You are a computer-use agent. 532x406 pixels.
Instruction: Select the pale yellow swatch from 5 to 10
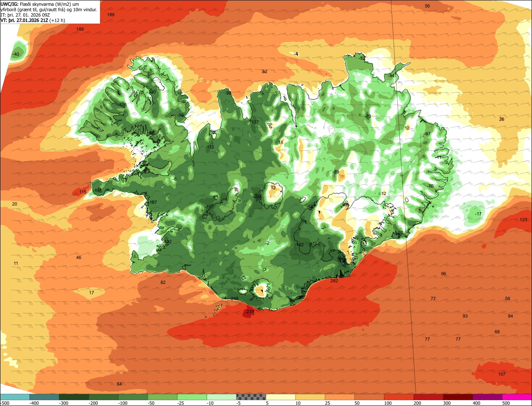coord(281,397)
